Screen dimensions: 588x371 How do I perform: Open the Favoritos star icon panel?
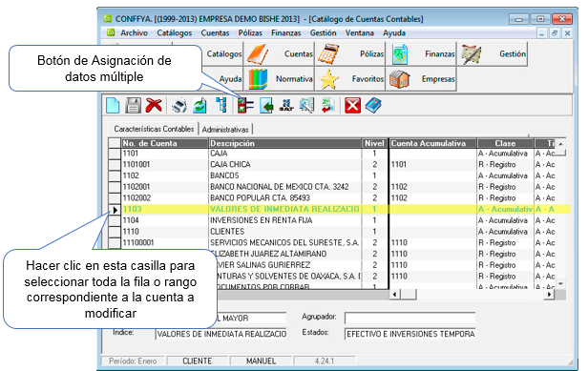[350, 79]
